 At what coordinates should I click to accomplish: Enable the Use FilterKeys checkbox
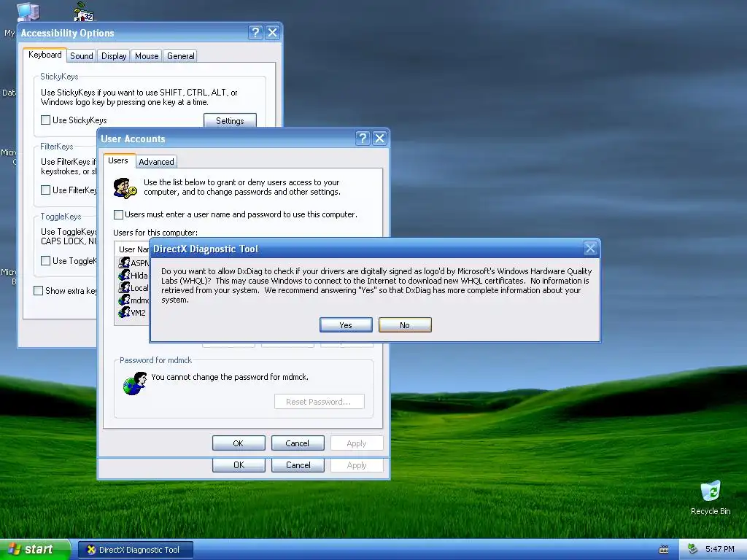(46, 190)
